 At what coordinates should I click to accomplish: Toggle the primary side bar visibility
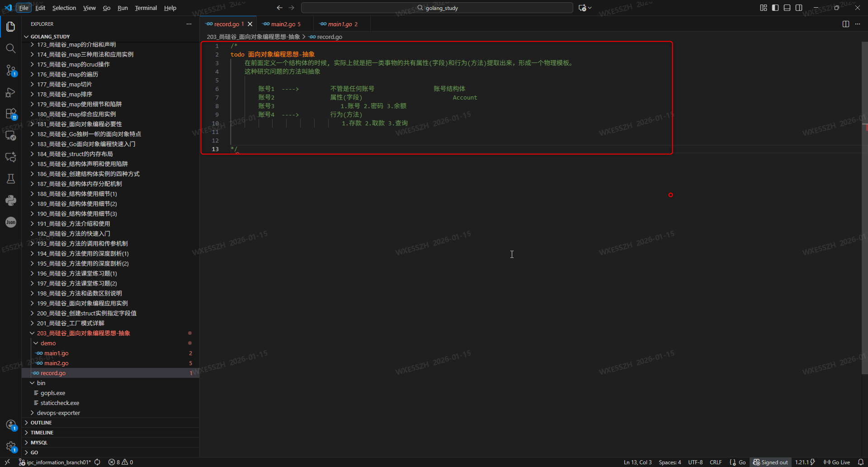[x=775, y=8]
